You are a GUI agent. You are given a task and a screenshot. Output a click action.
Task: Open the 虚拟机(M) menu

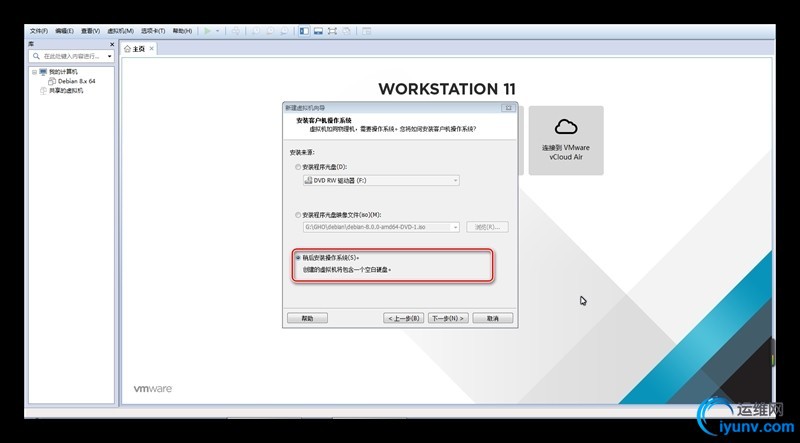pyautogui.click(x=120, y=31)
